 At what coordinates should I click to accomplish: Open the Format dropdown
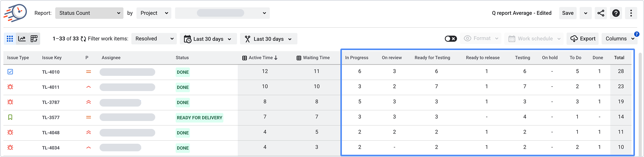click(480, 39)
